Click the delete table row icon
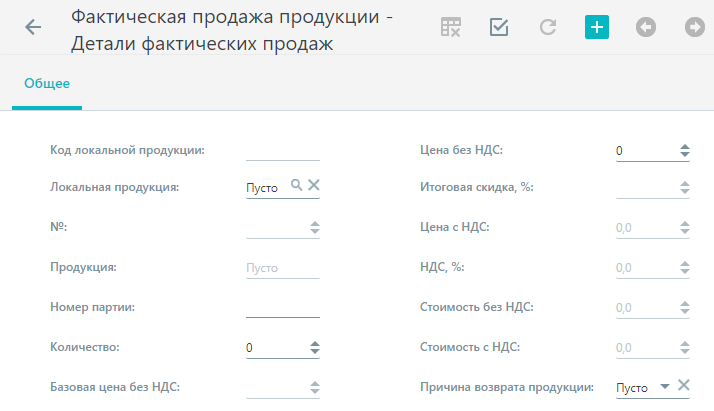This screenshot has width=714, height=411. pos(451,27)
